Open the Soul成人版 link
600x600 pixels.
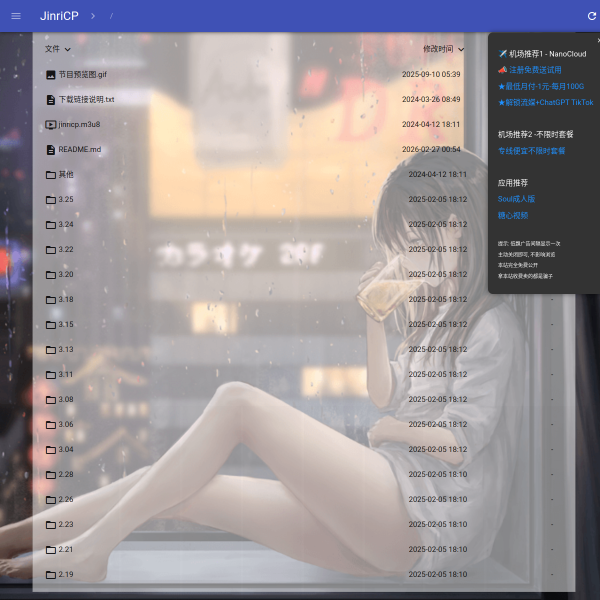[x=516, y=199]
